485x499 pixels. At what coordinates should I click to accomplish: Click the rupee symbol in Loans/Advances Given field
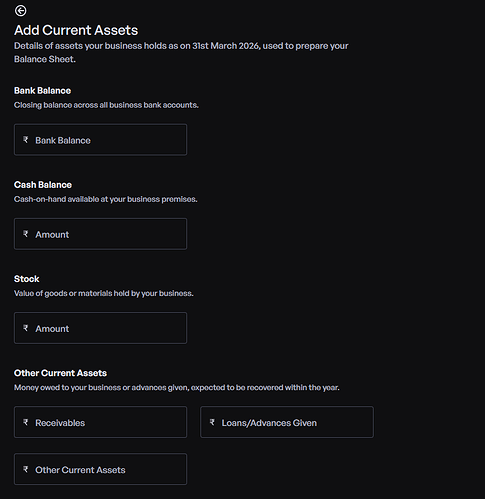(212, 422)
